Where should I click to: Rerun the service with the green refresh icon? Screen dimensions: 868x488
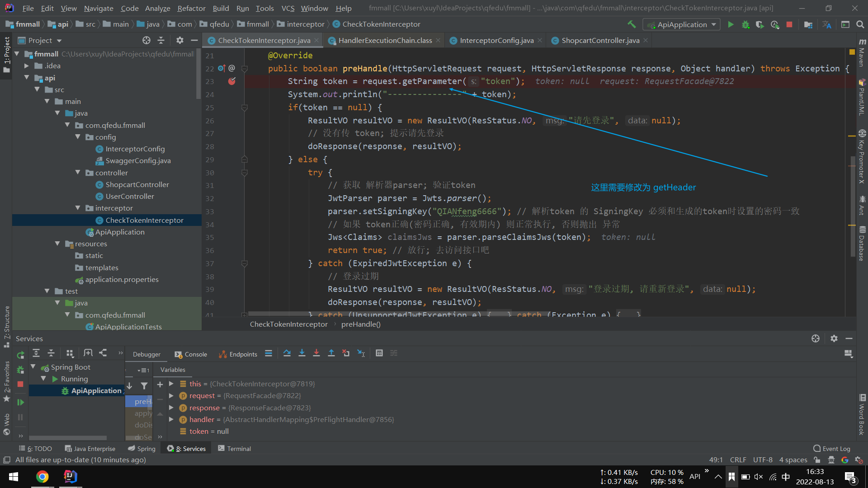point(20,355)
